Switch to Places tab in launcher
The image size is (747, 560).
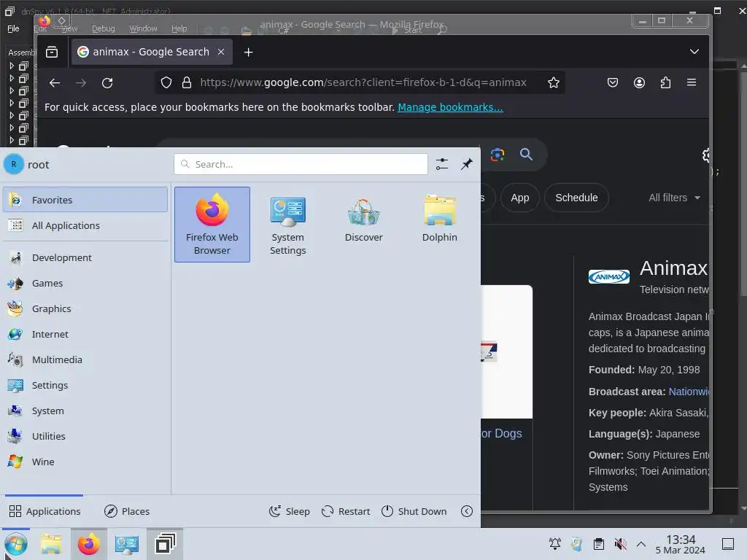pyautogui.click(x=127, y=511)
